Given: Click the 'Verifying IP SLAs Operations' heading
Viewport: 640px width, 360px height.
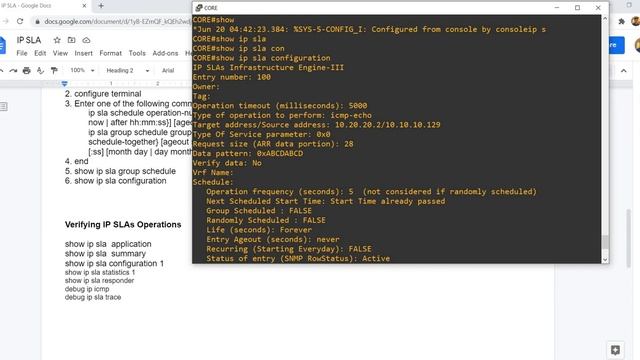Looking at the screenshot, I should (123, 225).
